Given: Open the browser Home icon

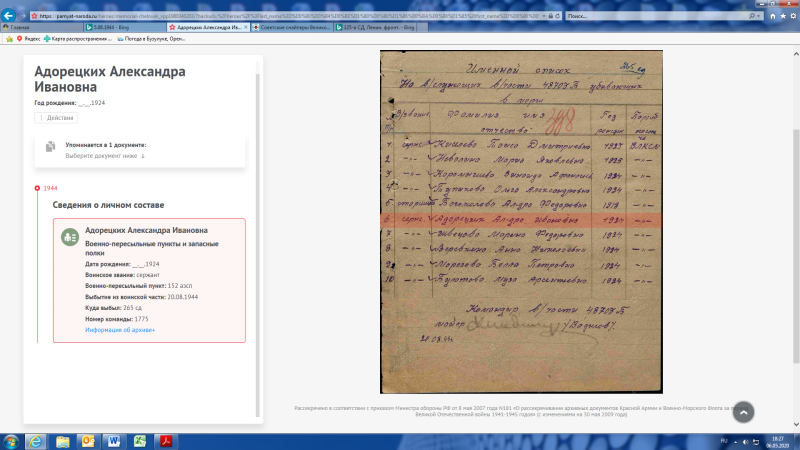Looking at the screenshot, I should tap(773, 16).
